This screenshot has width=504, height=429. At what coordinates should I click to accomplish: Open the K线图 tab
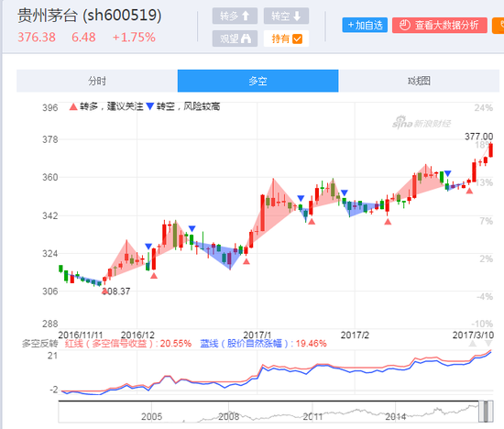419,81
